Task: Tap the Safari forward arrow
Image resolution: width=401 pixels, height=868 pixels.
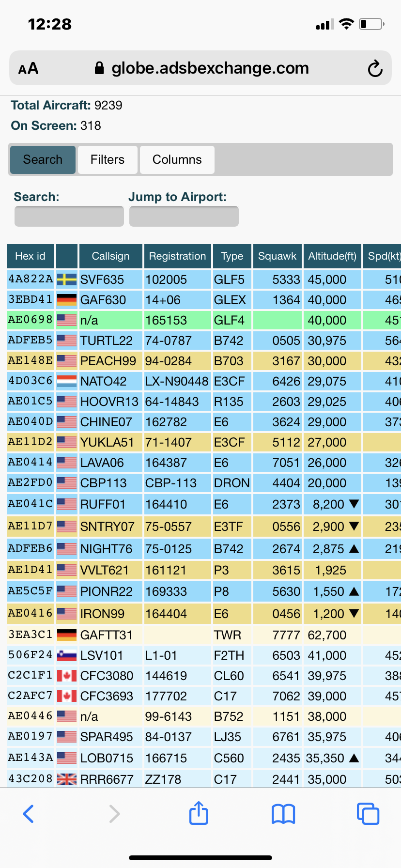Action: point(114,814)
